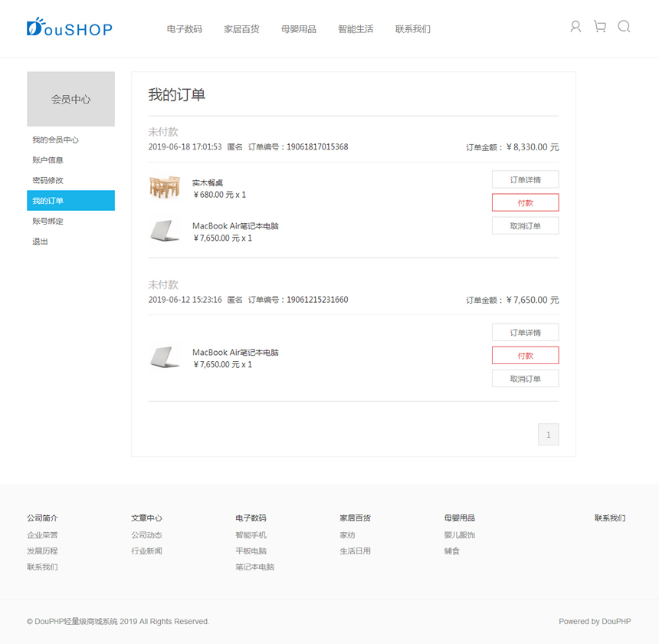Open footer 母婴用品 heading link
Viewport: 659px width, 644px height.
(459, 518)
